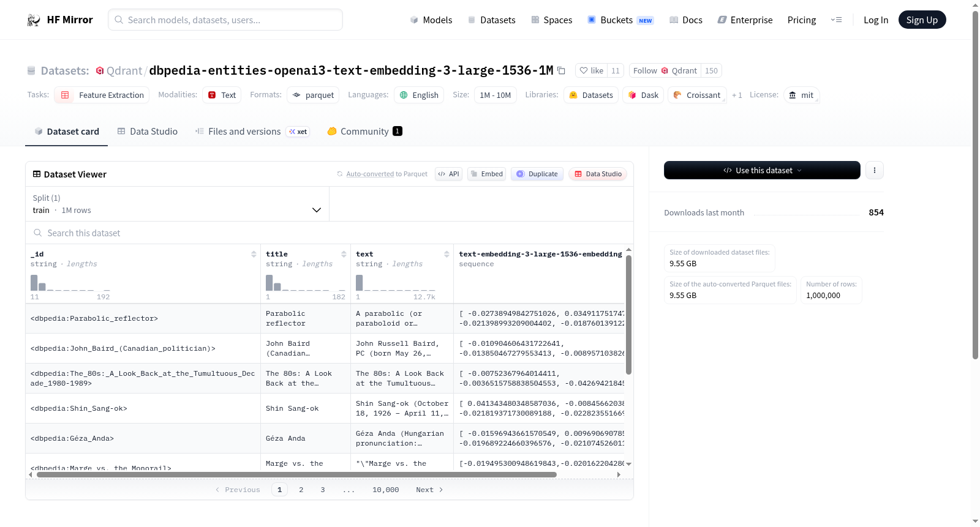Duplicate this dataset
980x527 pixels.
pos(537,174)
